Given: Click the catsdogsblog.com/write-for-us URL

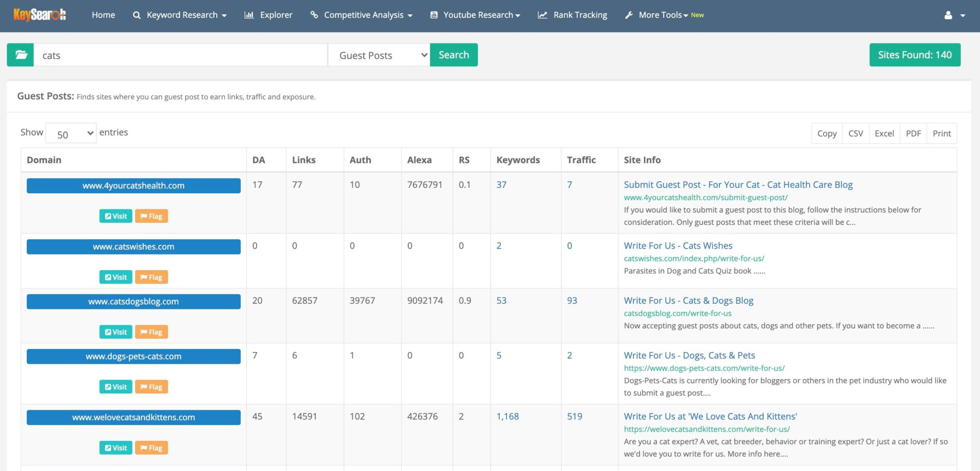Looking at the screenshot, I should coord(678,313).
